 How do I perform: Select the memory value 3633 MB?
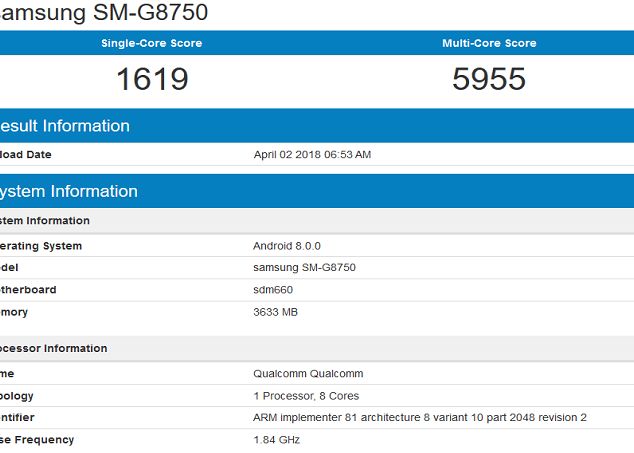point(275,312)
